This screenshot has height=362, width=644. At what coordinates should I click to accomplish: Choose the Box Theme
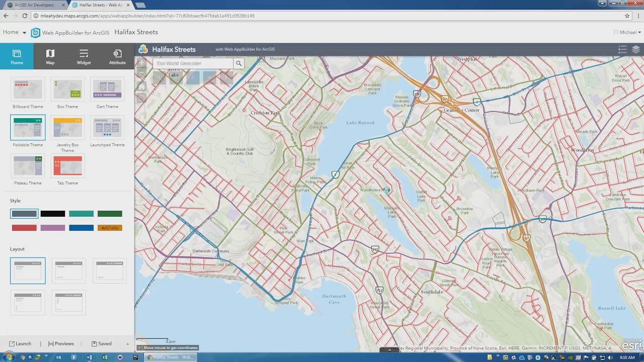point(67,89)
